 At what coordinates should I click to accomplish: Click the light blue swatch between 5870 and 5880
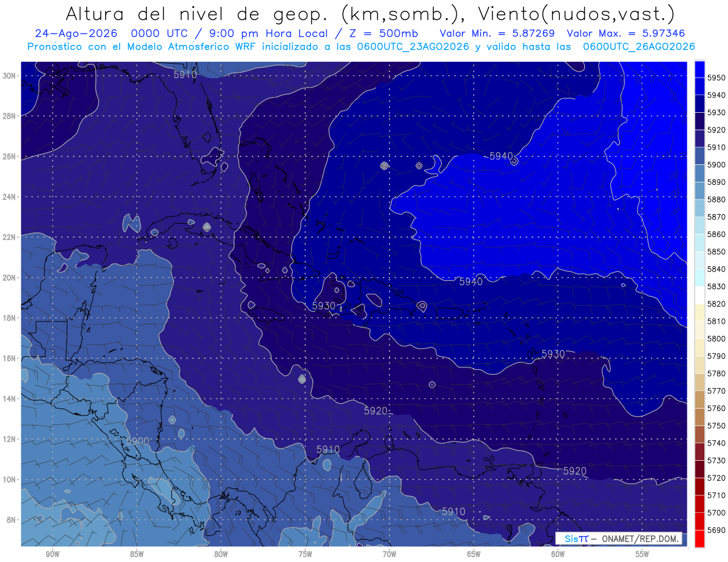tap(699, 208)
